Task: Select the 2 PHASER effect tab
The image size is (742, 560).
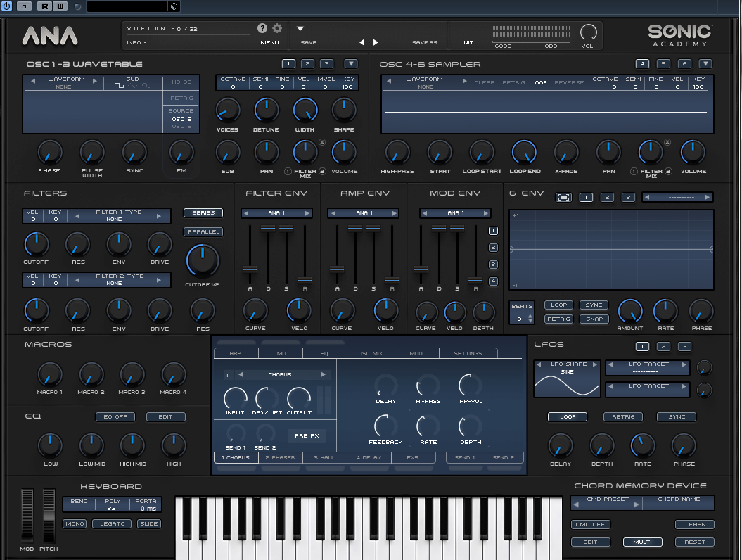Action: (280, 458)
